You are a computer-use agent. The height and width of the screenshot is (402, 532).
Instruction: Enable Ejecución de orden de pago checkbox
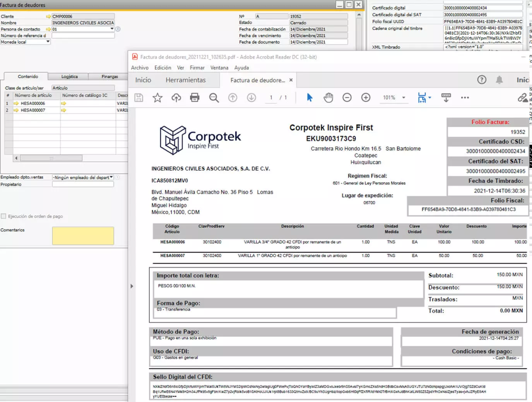4,216
